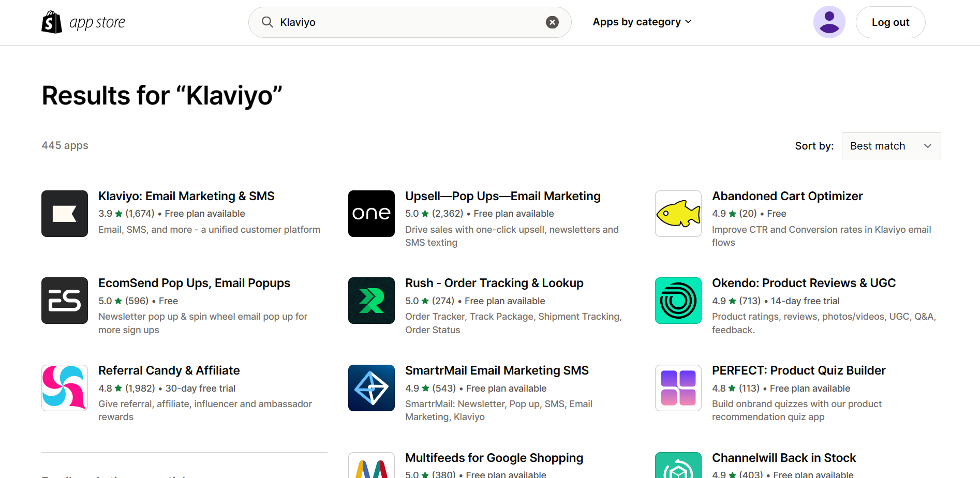Open Channelwill Back in Stock listing

784,458
